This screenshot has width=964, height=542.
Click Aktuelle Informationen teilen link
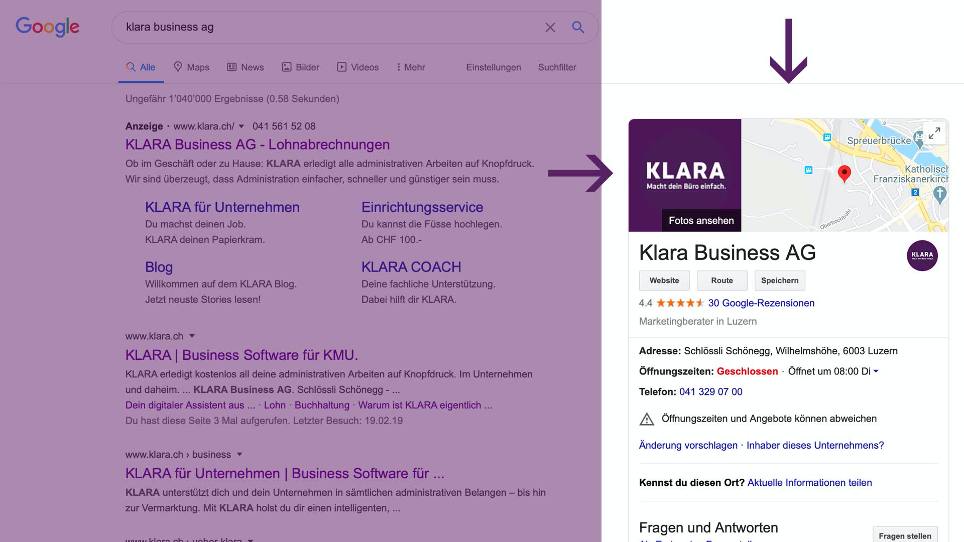click(x=810, y=483)
